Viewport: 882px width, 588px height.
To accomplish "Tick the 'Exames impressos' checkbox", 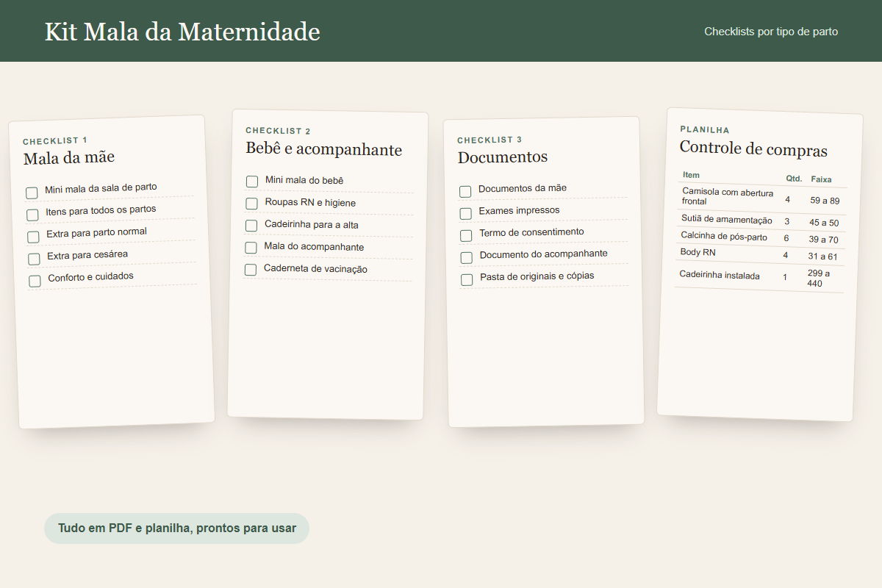I will point(465,213).
